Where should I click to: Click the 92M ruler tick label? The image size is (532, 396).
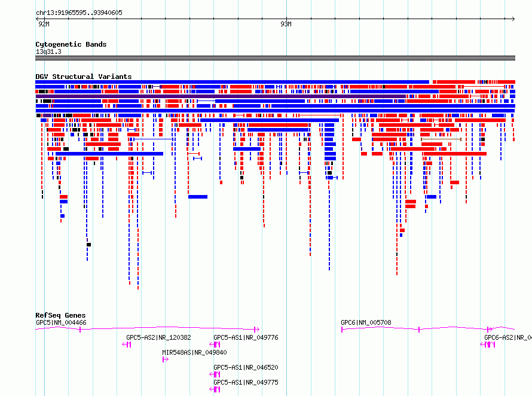coord(44,24)
